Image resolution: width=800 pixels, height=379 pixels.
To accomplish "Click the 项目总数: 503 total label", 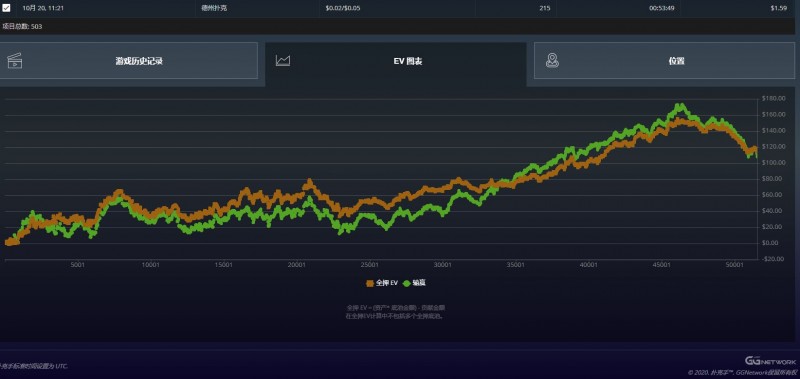I will coord(22,27).
